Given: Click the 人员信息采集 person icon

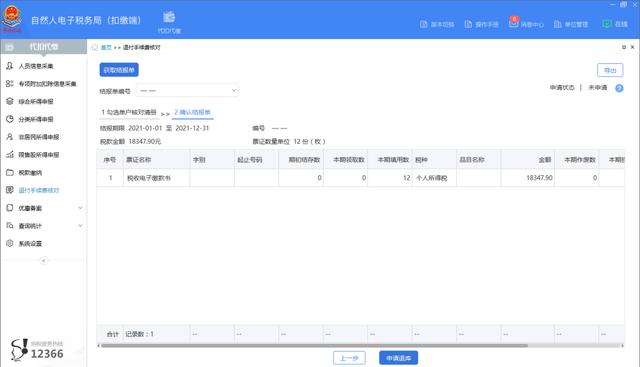Looking at the screenshot, I should [x=9, y=66].
